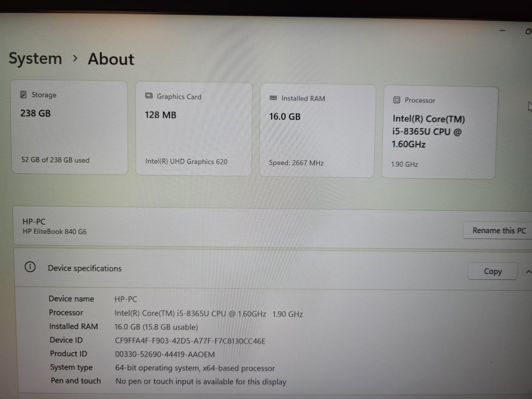
Task: Select the HP-PC device name value
Action: click(x=126, y=299)
